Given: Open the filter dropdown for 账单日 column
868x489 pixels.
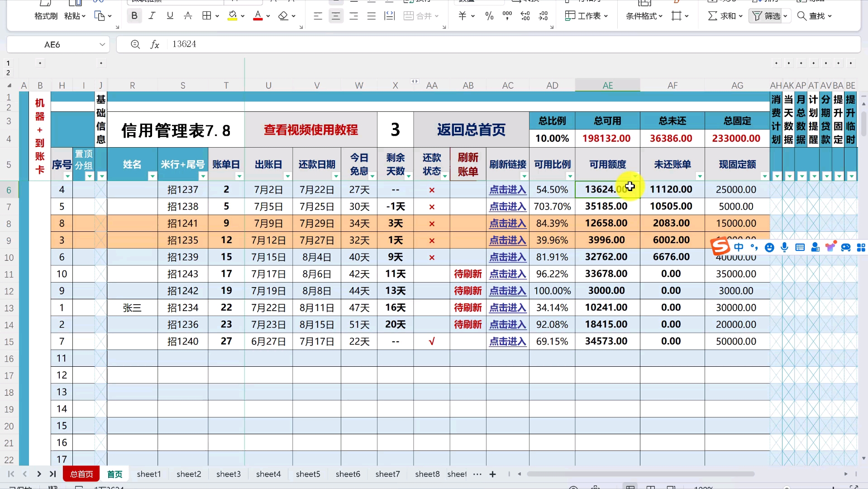Looking at the screenshot, I should 239,176.
